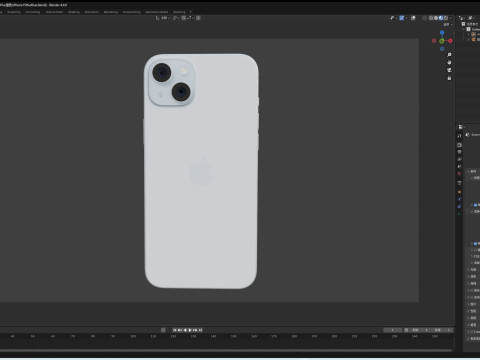Screen dimensions: 480x360
Task: Toggle proportional editing
Action: click(198, 18)
